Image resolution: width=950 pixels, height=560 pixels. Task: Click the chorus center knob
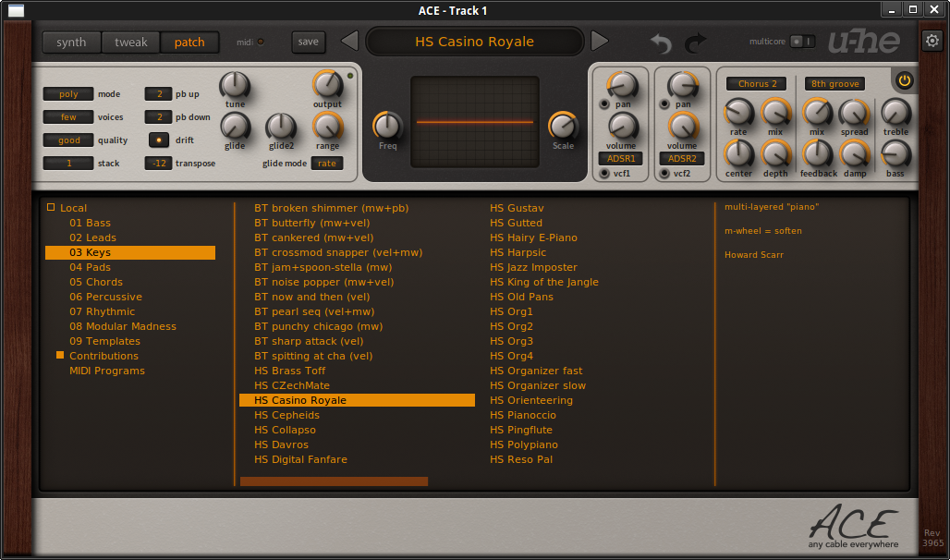point(738,154)
